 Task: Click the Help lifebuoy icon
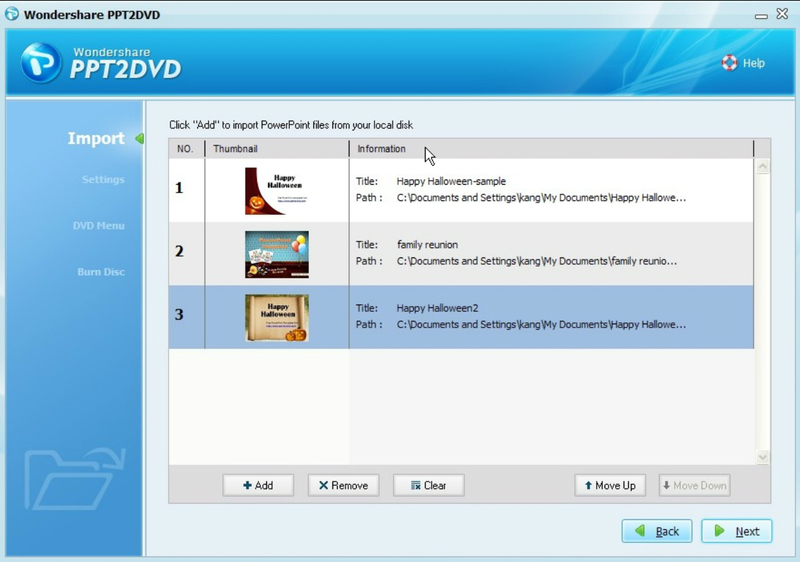pyautogui.click(x=729, y=63)
